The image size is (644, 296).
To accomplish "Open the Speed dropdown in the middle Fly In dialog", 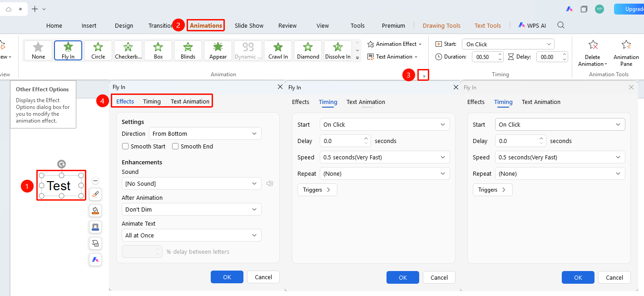I will tap(385, 157).
